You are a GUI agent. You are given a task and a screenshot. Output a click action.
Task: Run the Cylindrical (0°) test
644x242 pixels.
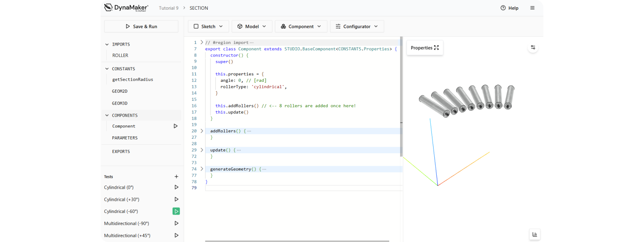(176, 187)
